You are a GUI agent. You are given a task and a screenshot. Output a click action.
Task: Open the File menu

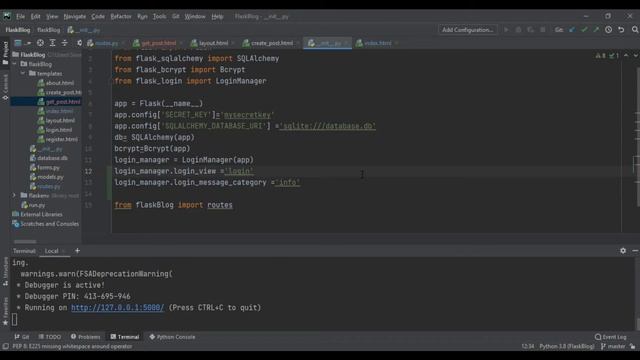20,16
